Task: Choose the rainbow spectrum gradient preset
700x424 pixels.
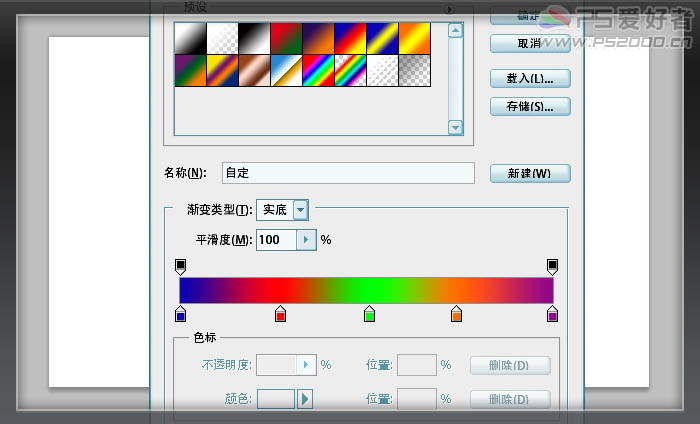Action: [x=318, y=70]
